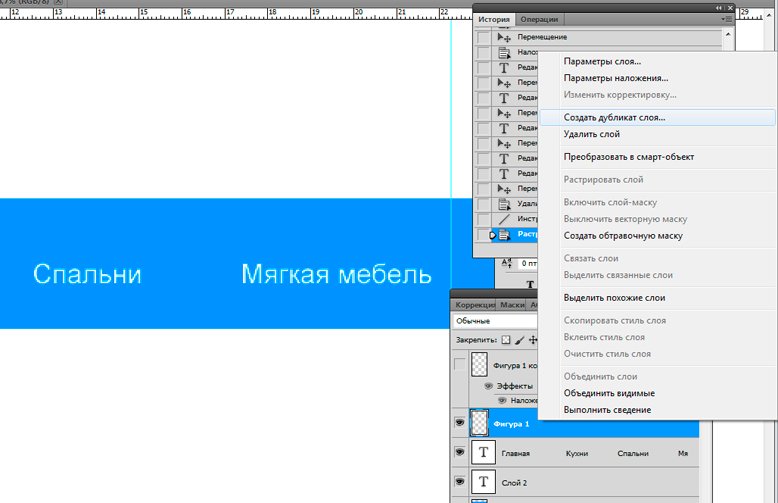Image resolution: width=778 pixels, height=503 pixels.
Task: Toggle visibility of Слой 2 layer
Action: point(460,482)
